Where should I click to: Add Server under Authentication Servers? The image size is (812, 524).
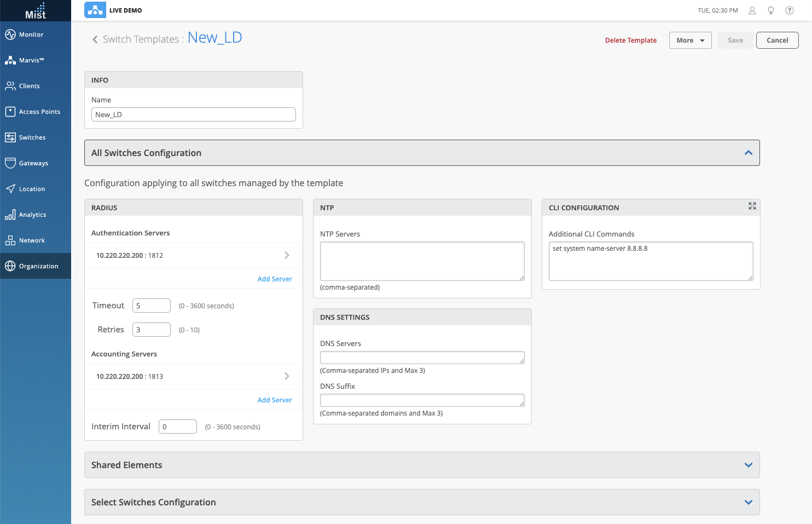point(274,279)
